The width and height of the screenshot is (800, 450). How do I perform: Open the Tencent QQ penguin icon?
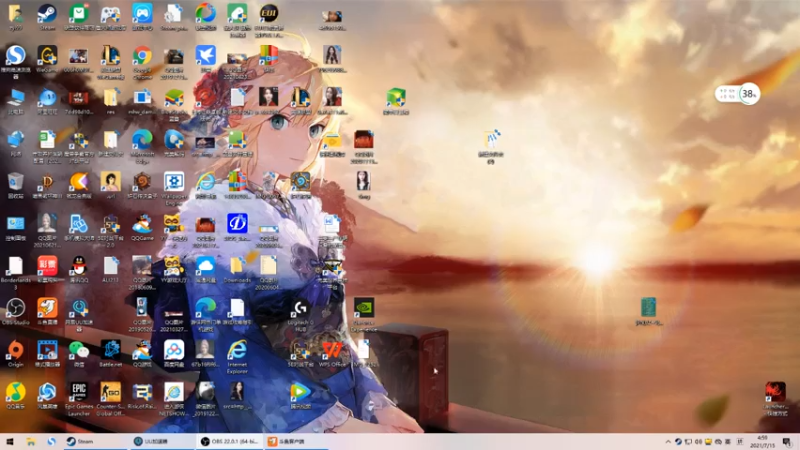click(79, 269)
